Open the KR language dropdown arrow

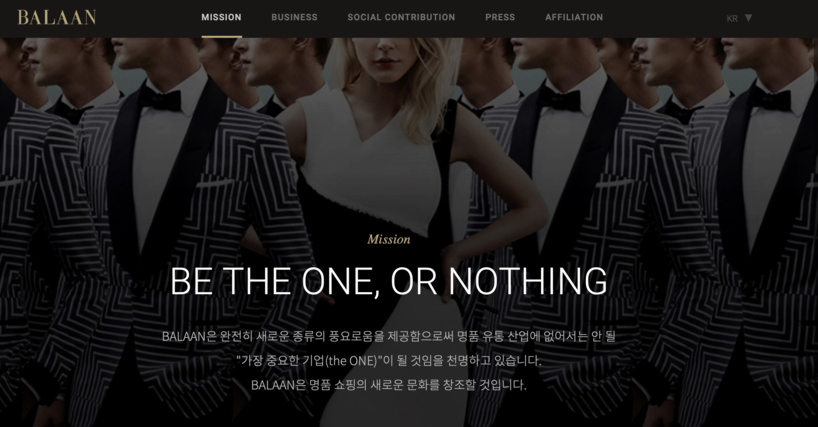748,18
